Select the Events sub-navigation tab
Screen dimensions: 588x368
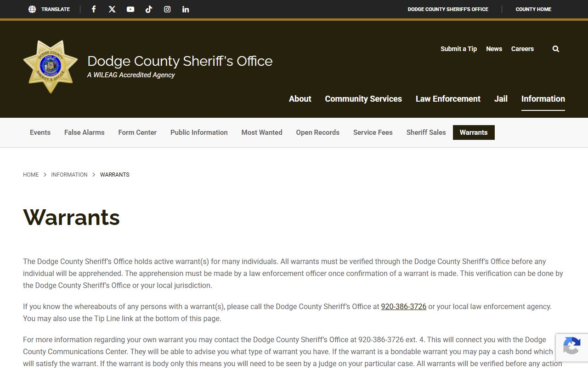[40, 132]
